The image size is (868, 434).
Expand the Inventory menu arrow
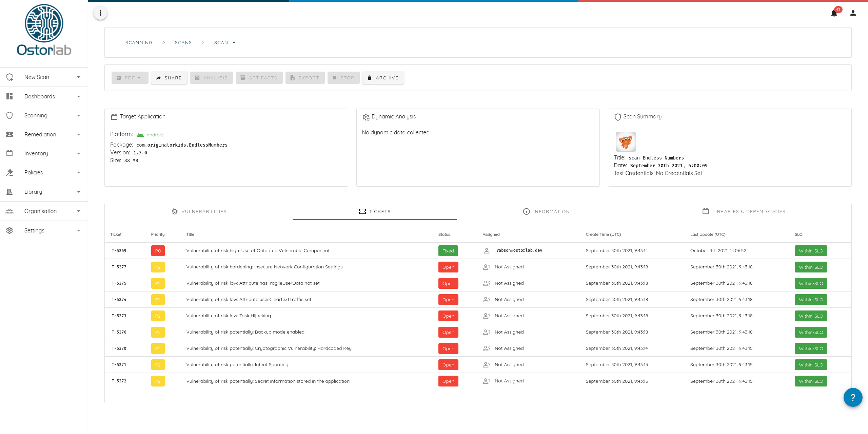pyautogui.click(x=79, y=154)
